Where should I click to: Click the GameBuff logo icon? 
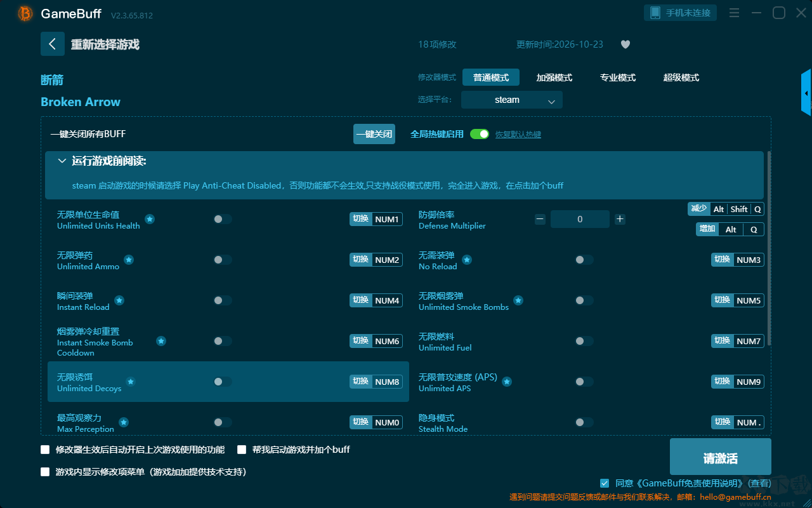[x=25, y=13]
